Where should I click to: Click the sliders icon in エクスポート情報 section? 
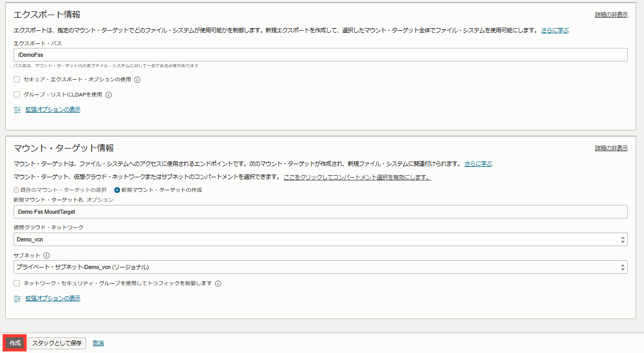(17, 110)
